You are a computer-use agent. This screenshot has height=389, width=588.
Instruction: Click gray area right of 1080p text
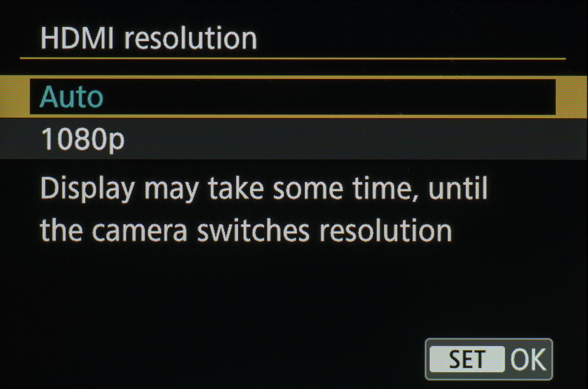(x=353, y=139)
